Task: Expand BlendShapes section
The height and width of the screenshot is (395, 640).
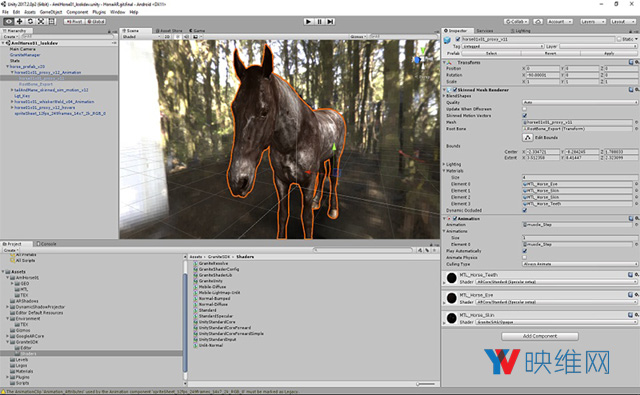Action: click(444, 96)
